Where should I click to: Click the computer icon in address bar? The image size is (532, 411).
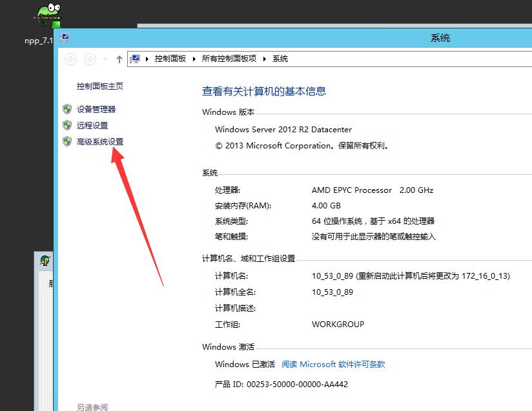[136, 59]
